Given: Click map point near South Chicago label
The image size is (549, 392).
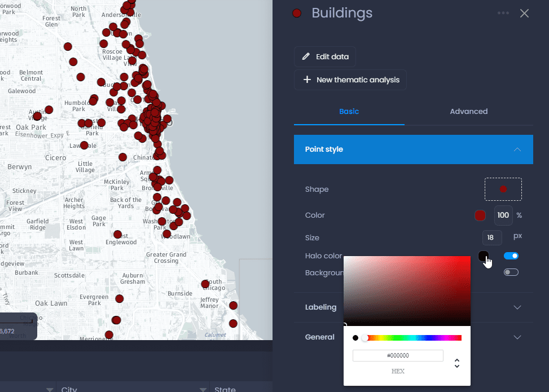Looking at the screenshot, I should tap(205, 284).
